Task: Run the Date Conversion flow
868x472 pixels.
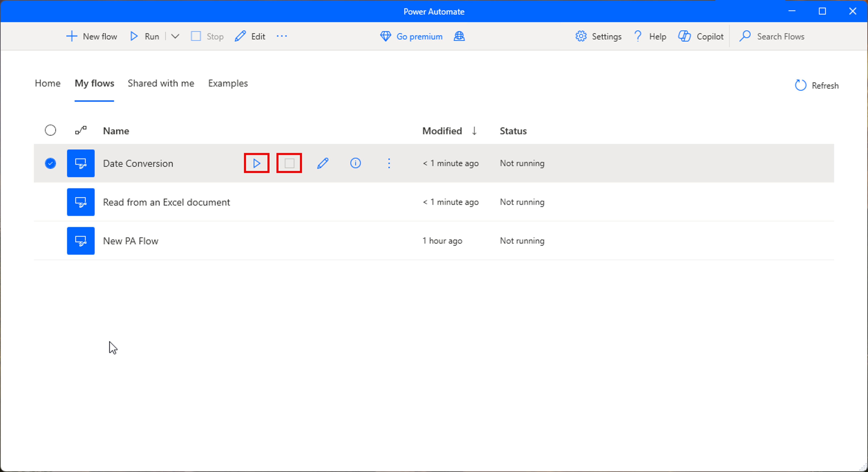Action: pyautogui.click(x=256, y=163)
